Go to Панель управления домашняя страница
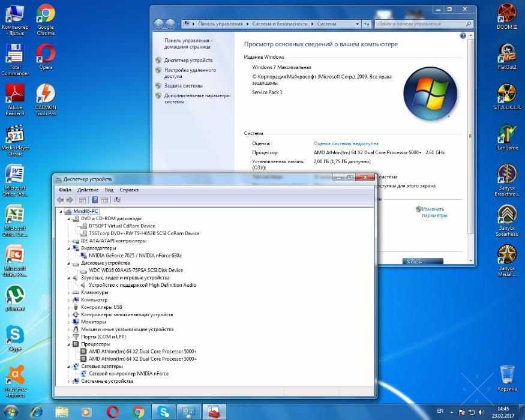Viewport: 525px width, 420px height. click(188, 44)
